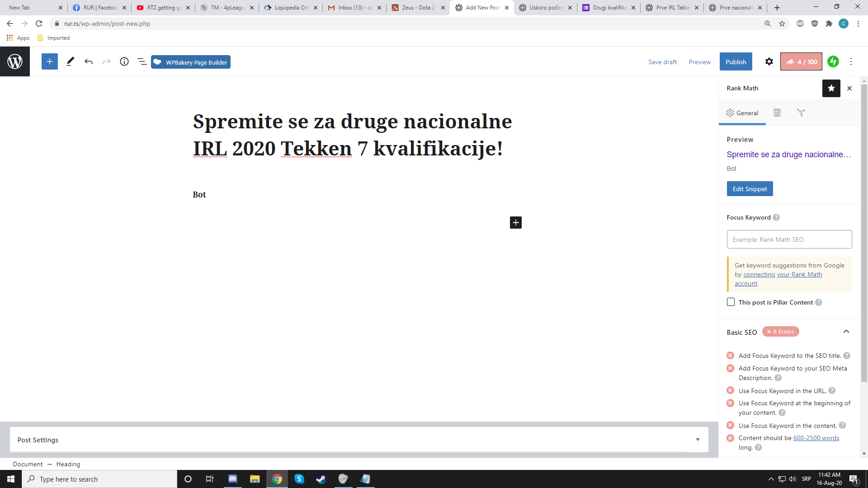Toggle the Rank Math star pin icon
Viewport: 868px width, 488px height.
point(831,89)
